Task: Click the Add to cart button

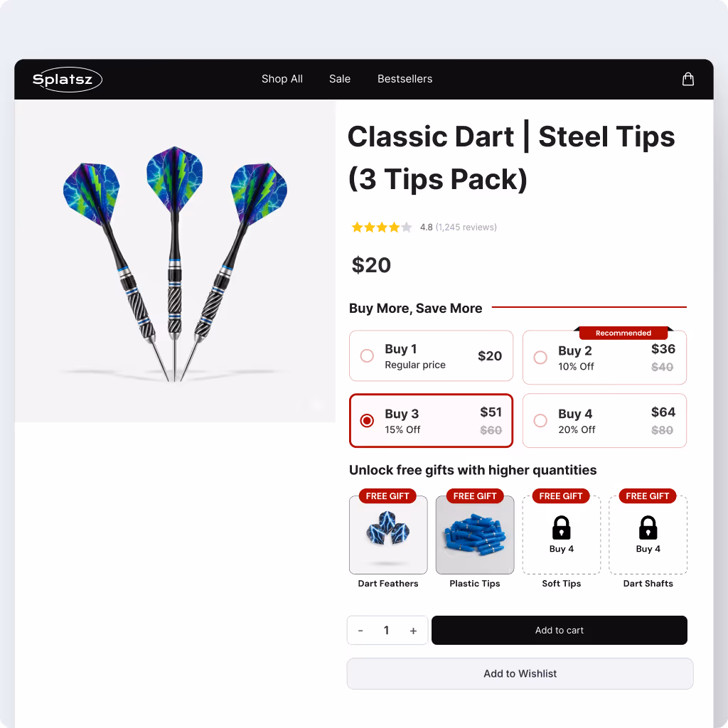Action: (x=559, y=630)
